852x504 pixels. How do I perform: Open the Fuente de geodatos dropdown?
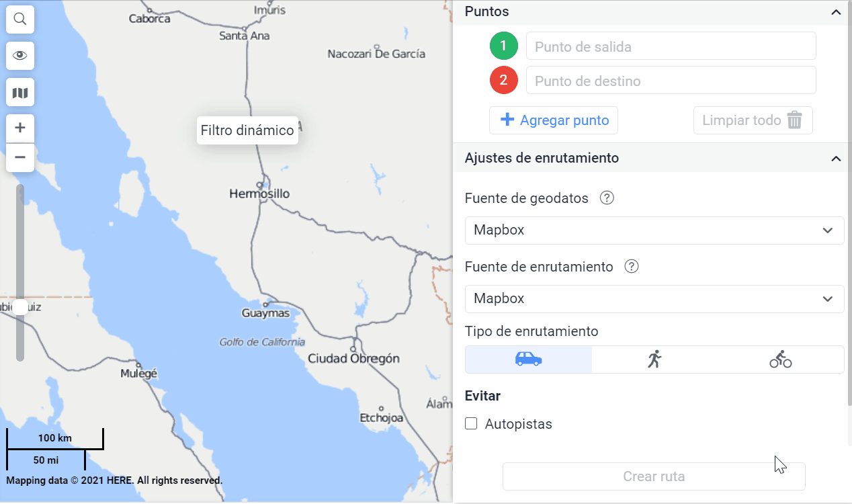pos(654,230)
